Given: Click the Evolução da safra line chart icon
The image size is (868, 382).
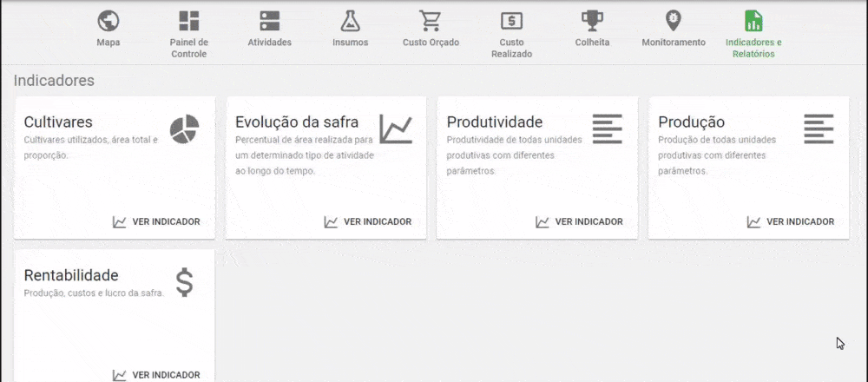Looking at the screenshot, I should (396, 128).
